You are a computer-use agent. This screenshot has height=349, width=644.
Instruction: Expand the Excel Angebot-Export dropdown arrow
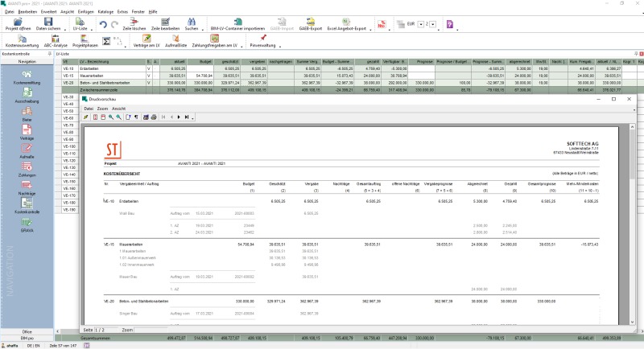tap(370, 29)
